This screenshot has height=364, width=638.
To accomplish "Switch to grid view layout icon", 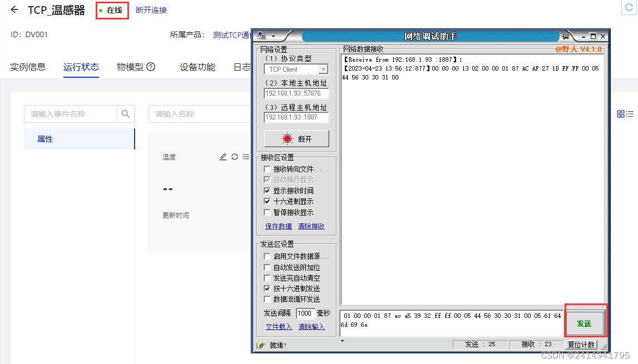I will [x=621, y=114].
